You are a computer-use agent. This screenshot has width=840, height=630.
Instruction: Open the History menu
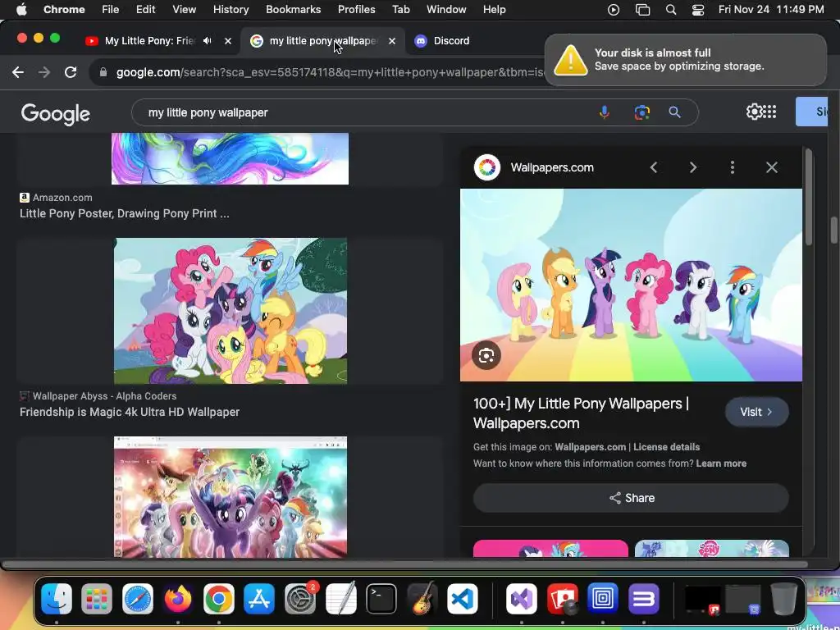[x=231, y=10]
